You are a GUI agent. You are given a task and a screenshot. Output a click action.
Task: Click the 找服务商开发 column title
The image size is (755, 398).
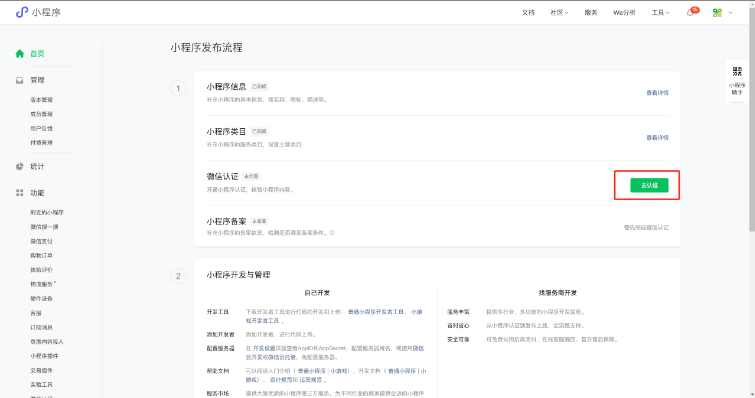[x=558, y=293]
